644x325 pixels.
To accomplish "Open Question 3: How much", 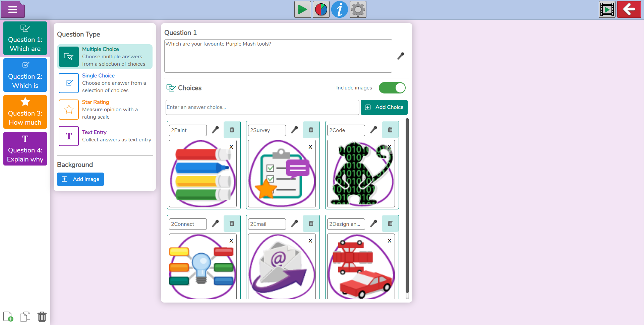I will [x=25, y=112].
